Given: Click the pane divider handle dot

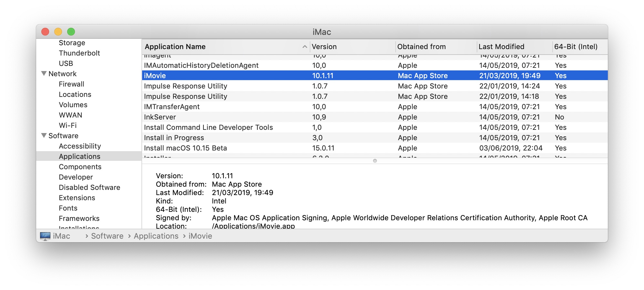Looking at the screenshot, I should 375,161.
